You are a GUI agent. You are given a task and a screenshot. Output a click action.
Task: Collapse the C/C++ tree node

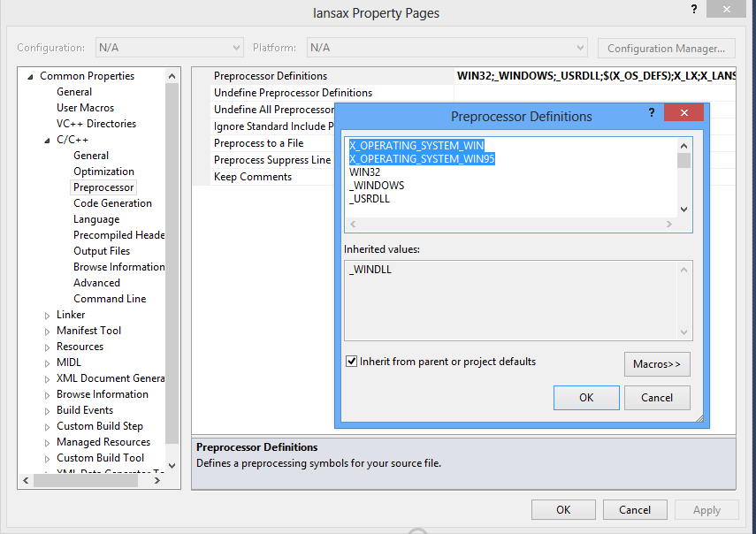[x=48, y=140]
